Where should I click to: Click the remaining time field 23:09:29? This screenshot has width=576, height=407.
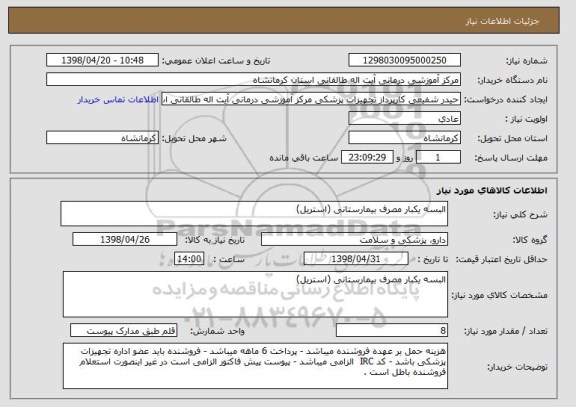[x=367, y=158]
